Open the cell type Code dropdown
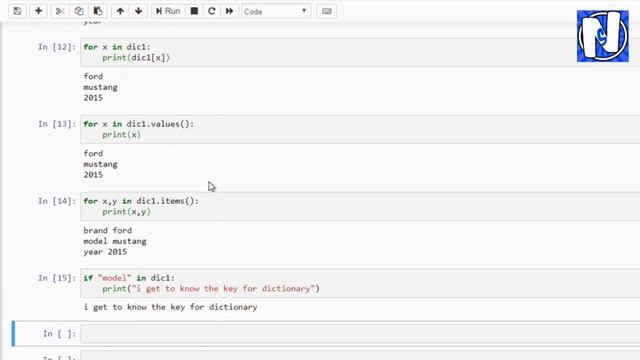Image resolution: width=640 pixels, height=360 pixels. 276,11
